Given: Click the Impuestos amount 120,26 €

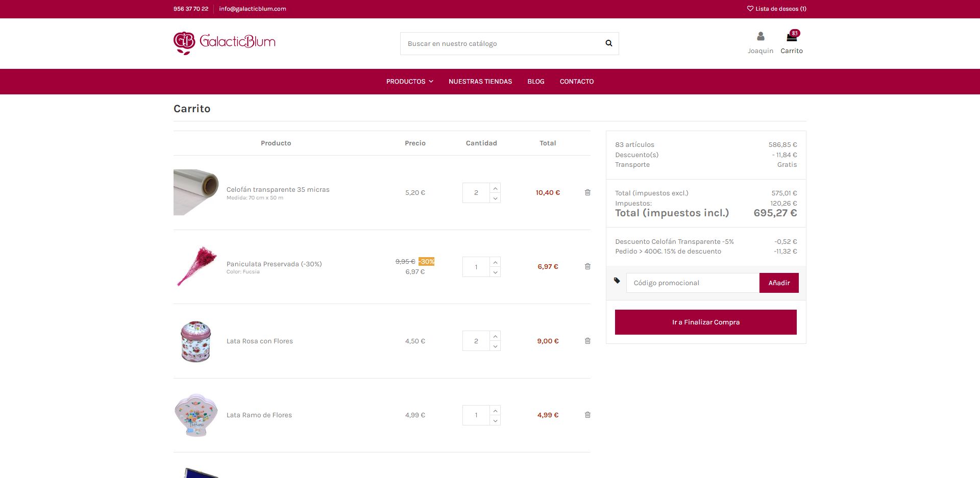Looking at the screenshot, I should pyautogui.click(x=783, y=203).
